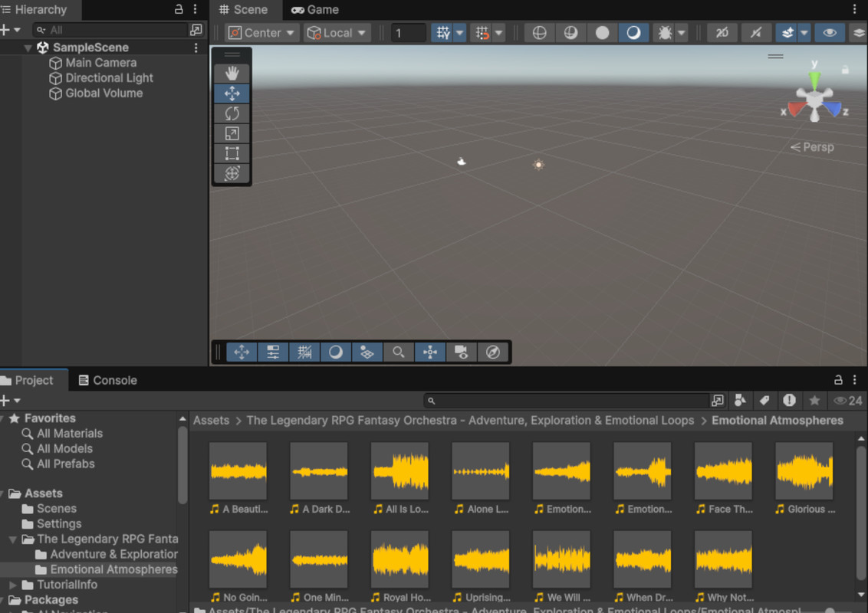868x613 pixels.
Task: Select the Royal Ho... audio clip thumbnail
Action: pyautogui.click(x=399, y=560)
